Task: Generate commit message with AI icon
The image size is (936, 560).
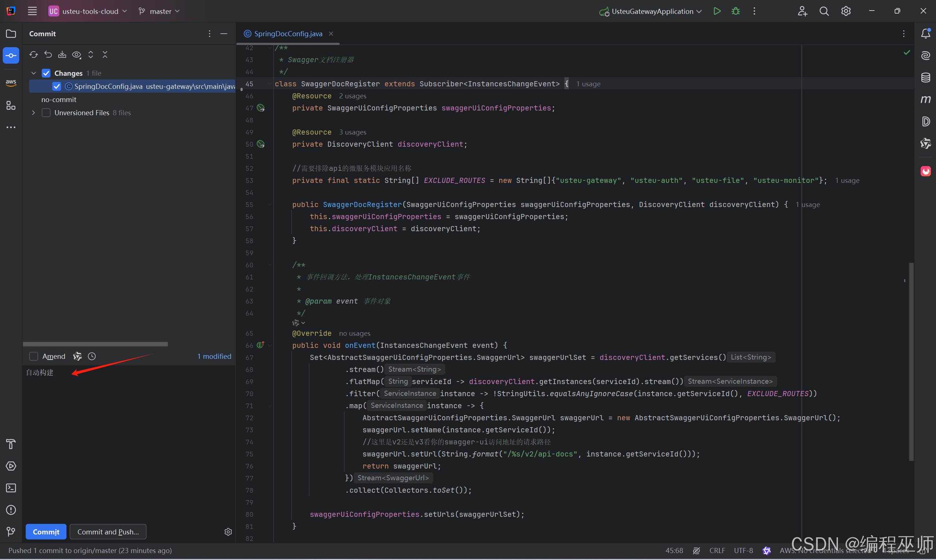Action: [77, 356]
